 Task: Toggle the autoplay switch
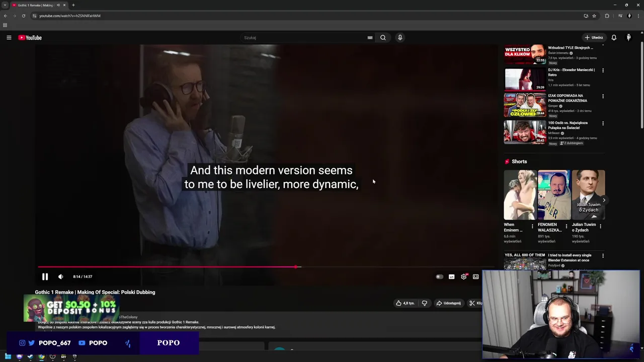pos(439,277)
